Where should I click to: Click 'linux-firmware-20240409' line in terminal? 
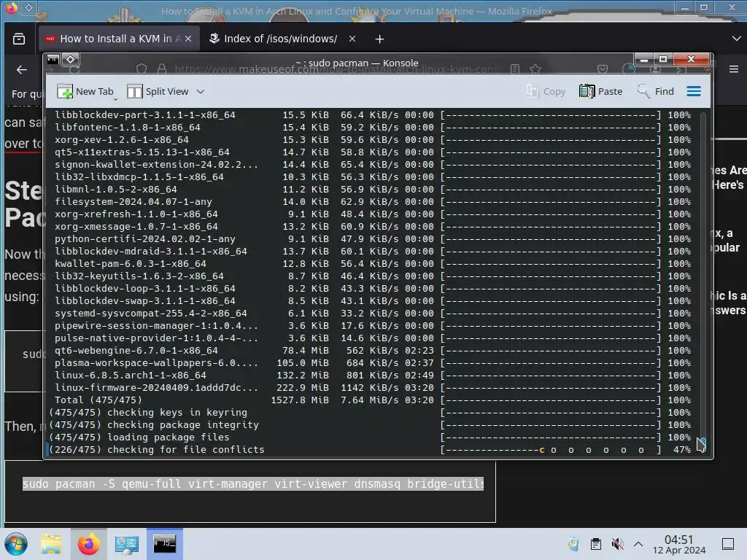point(373,388)
